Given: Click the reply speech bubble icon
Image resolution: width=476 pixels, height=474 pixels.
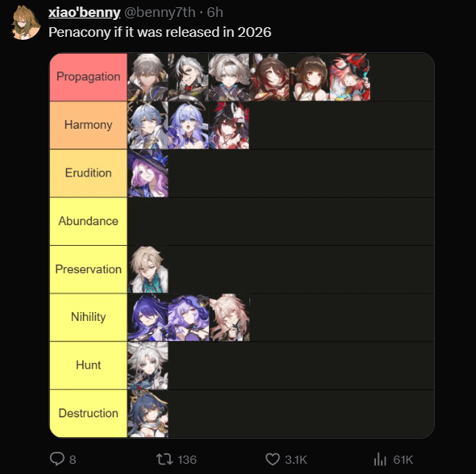Looking at the screenshot, I should click(x=57, y=459).
